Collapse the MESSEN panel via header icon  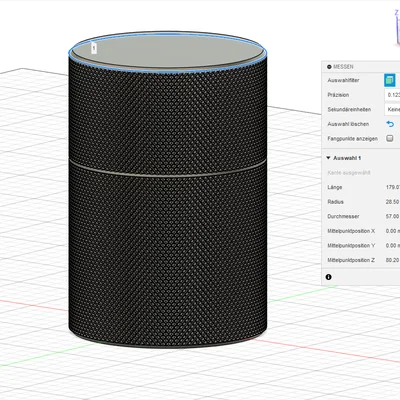pos(329,67)
